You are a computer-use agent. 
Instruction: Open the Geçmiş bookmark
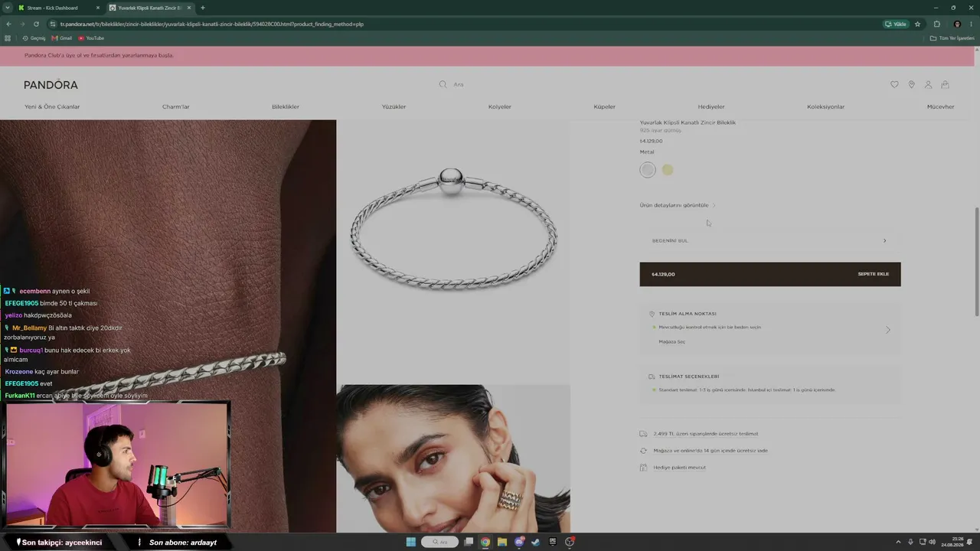34,38
